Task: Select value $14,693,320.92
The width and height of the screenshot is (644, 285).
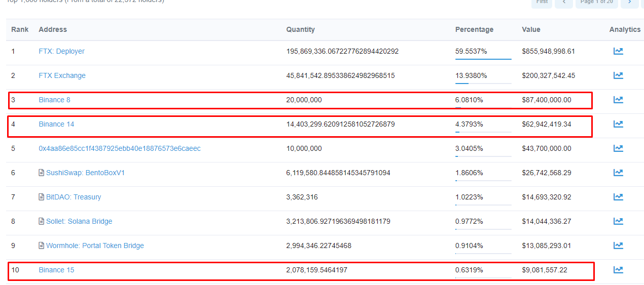Action: point(546,197)
